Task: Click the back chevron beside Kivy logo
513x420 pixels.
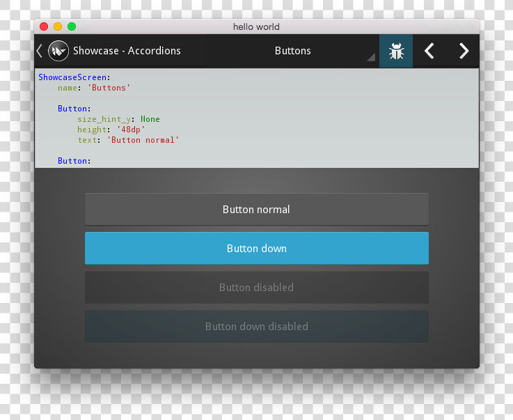Action: [x=39, y=51]
